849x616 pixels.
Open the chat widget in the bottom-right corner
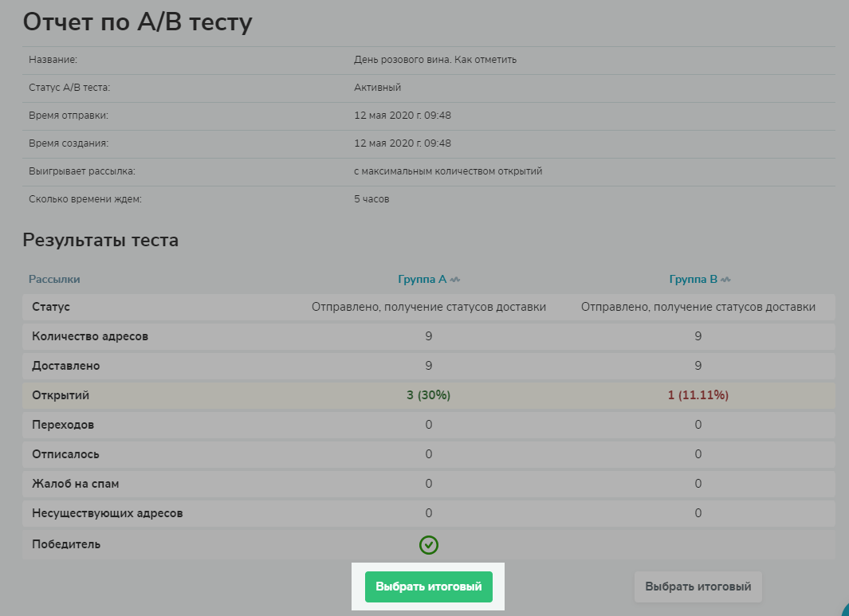[845, 611]
